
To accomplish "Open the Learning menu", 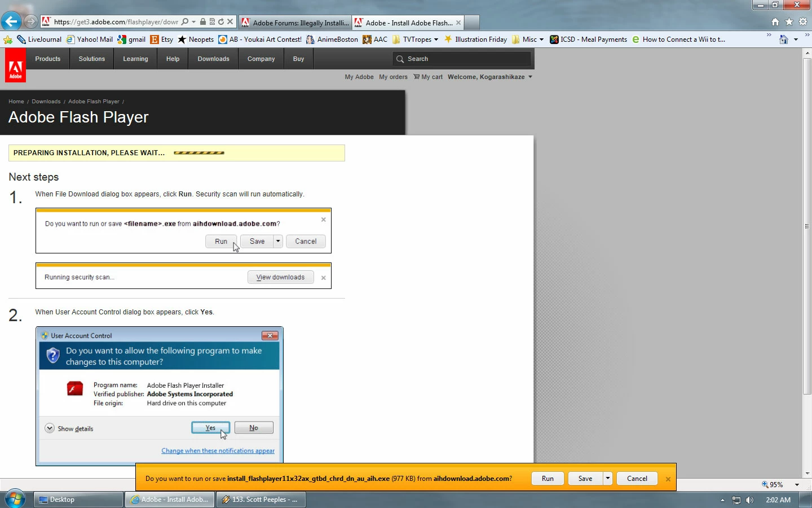I will 135,59.
